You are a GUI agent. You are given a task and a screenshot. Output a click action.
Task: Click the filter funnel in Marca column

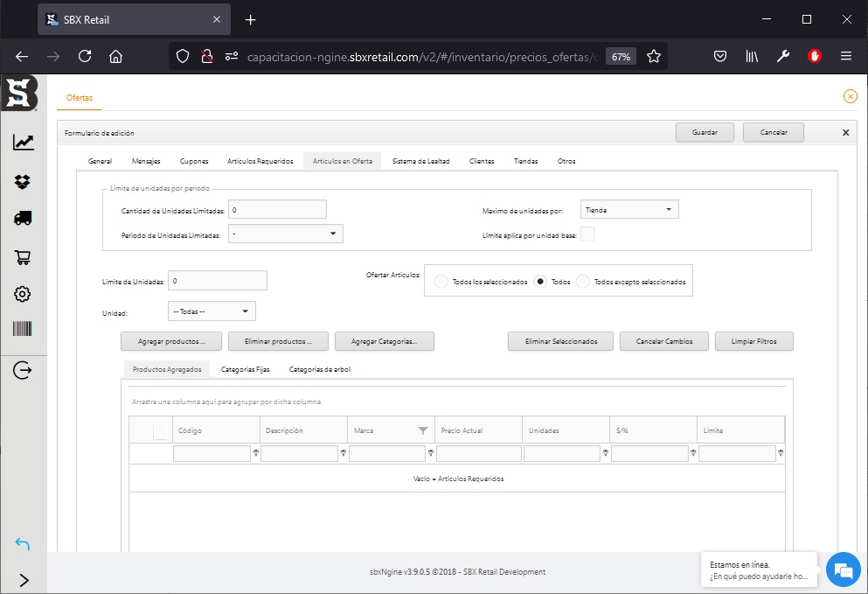click(423, 430)
